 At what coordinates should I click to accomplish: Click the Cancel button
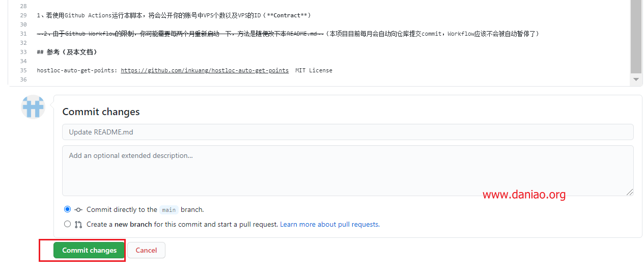146,250
